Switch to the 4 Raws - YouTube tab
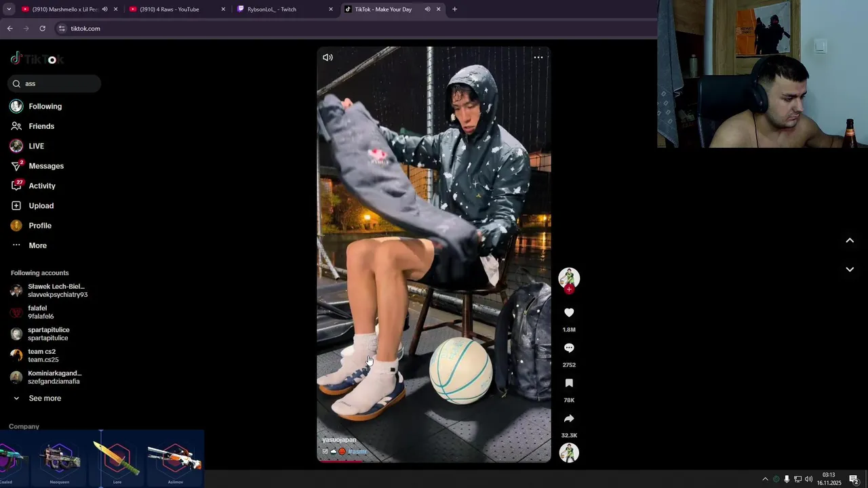Image resolution: width=868 pixels, height=488 pixels. [x=170, y=9]
